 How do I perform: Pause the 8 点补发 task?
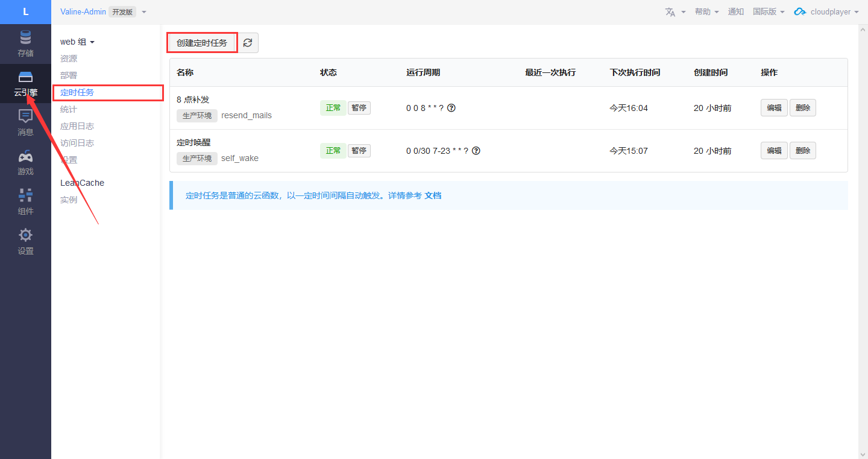click(x=359, y=108)
